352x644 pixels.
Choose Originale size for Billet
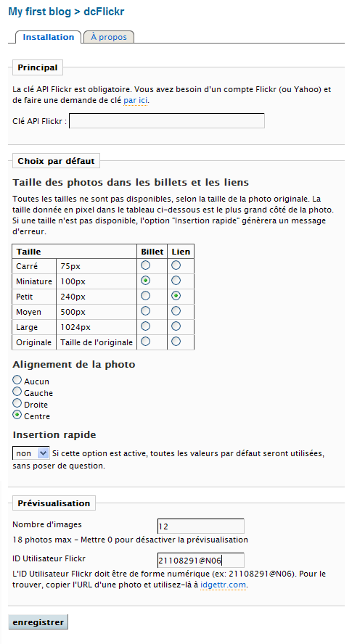[x=146, y=341]
